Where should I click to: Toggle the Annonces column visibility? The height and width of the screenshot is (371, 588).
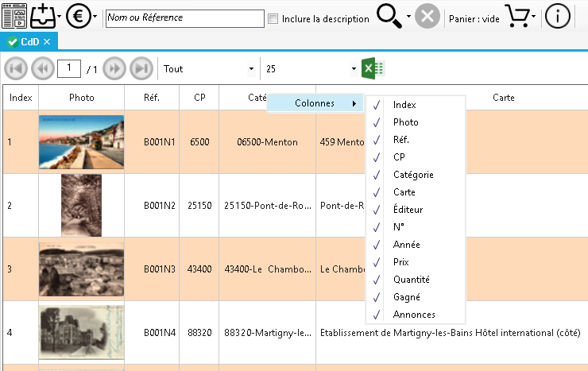(414, 315)
